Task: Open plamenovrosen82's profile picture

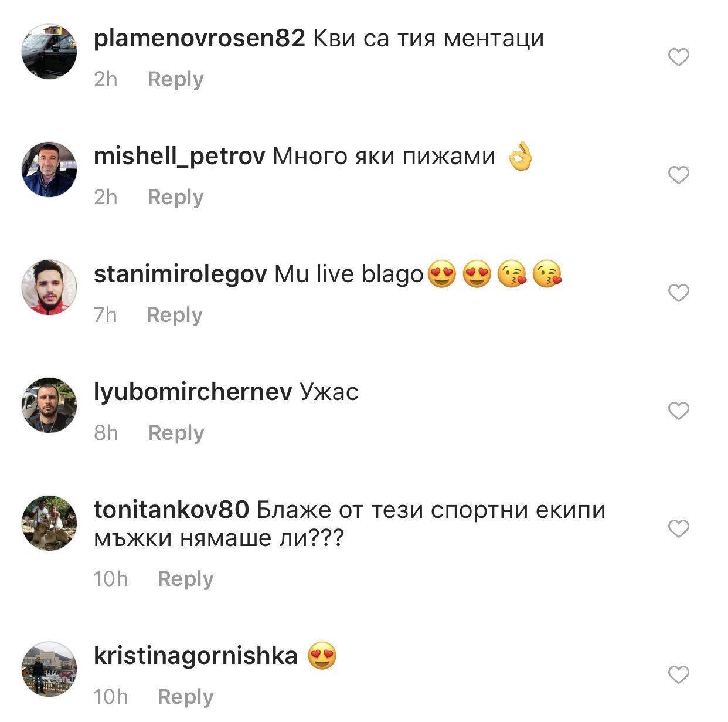Action: pyautogui.click(x=49, y=52)
